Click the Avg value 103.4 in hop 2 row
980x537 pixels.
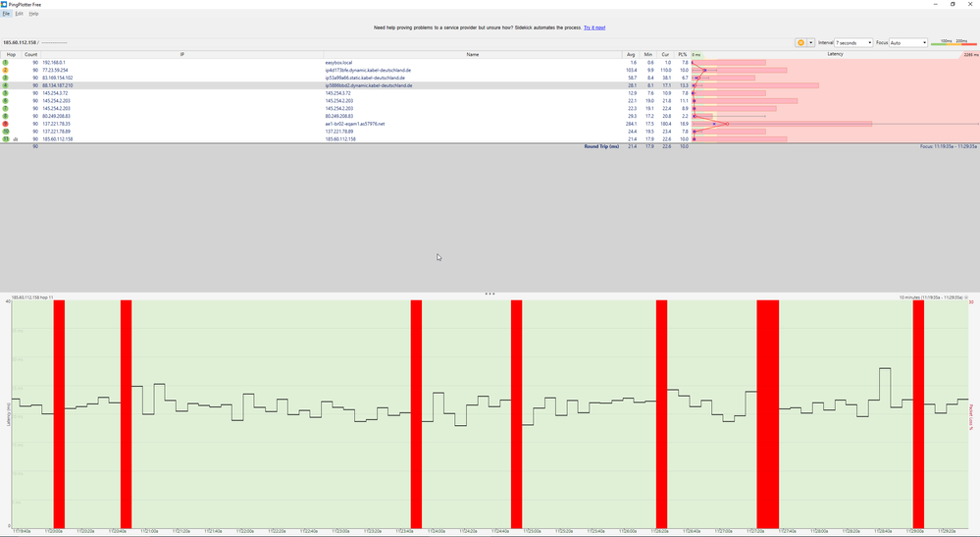pyautogui.click(x=631, y=70)
